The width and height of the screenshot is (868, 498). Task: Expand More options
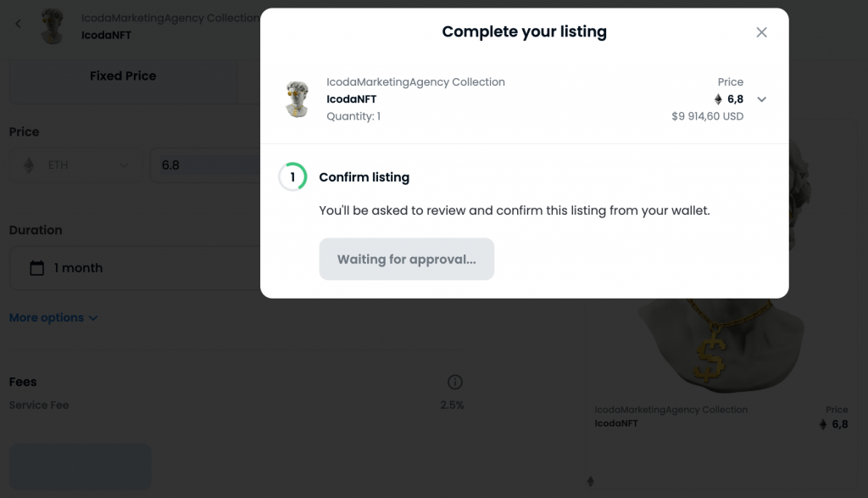[53, 318]
